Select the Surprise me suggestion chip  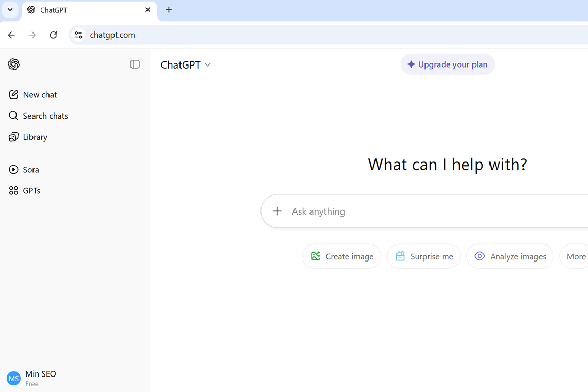pos(423,256)
